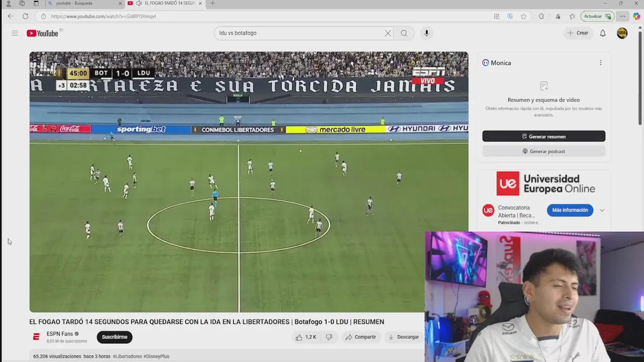This screenshot has height=362, width=644.
Task: Subscribe with the Suscribirme button
Action: coord(114,337)
